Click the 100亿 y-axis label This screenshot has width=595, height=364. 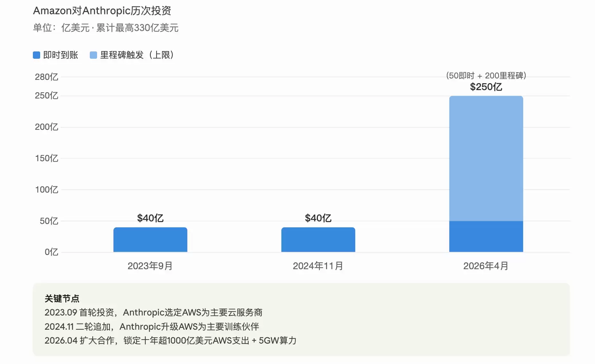point(46,190)
